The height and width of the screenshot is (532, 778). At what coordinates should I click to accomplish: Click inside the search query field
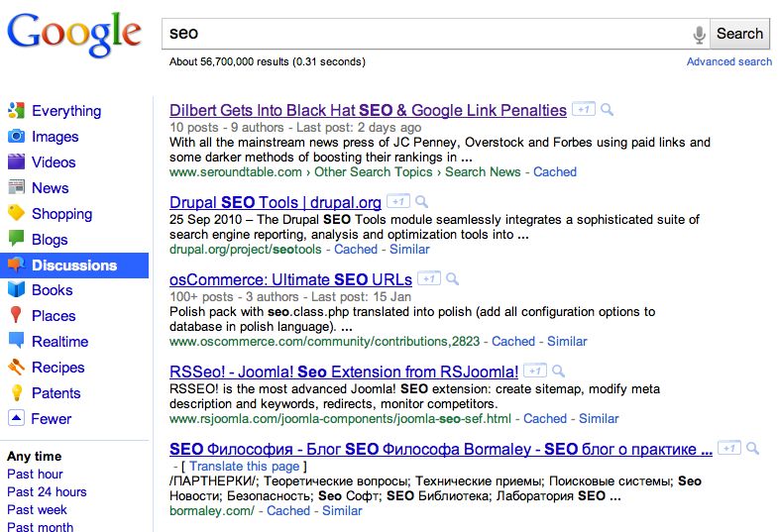(426, 34)
